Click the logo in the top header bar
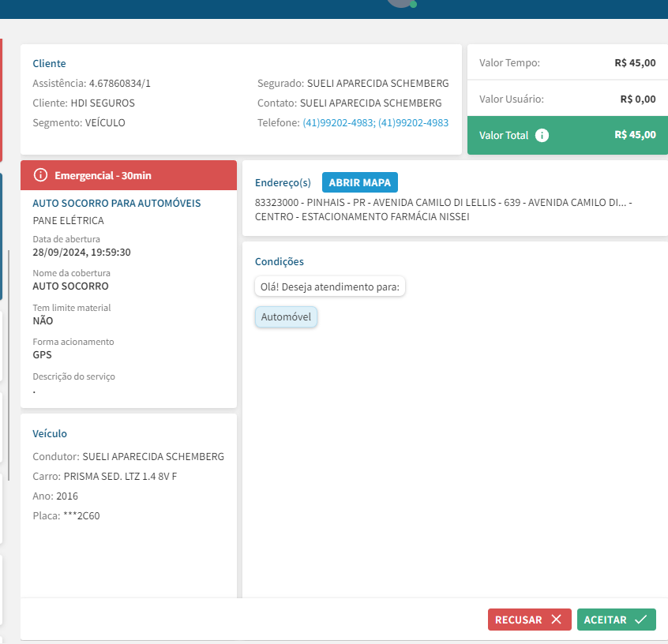 tap(400, 4)
